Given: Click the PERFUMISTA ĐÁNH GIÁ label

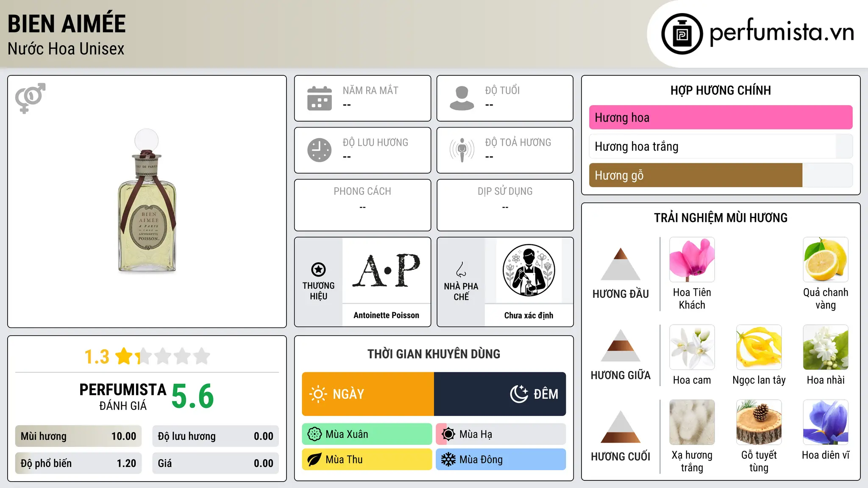Looking at the screenshot, I should tap(123, 397).
